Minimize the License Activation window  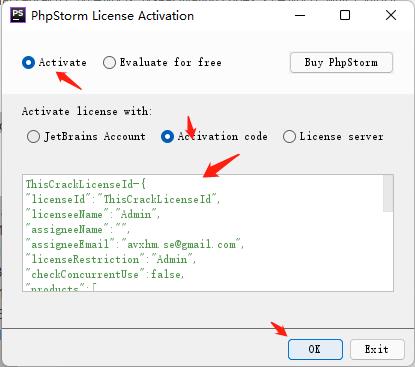coord(300,15)
